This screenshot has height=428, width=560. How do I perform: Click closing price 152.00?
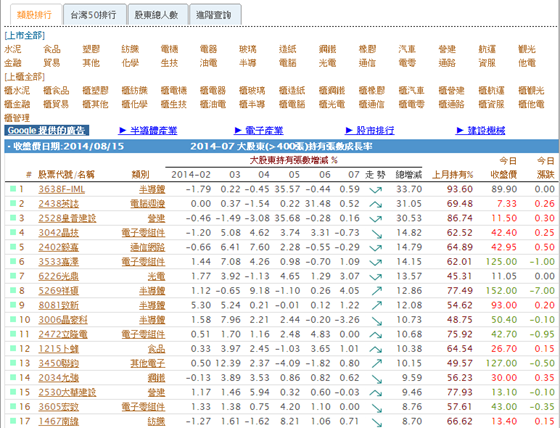pos(501,291)
